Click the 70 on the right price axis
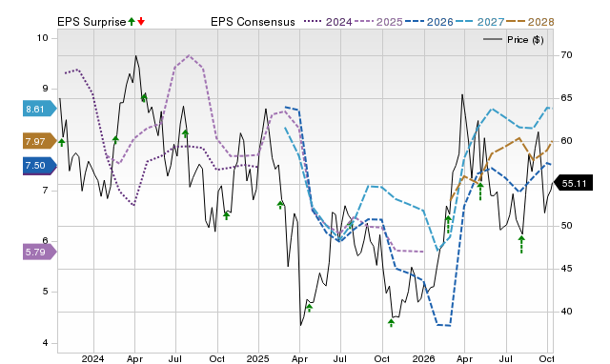Screen dimensions: 610x364 [x=566, y=55]
